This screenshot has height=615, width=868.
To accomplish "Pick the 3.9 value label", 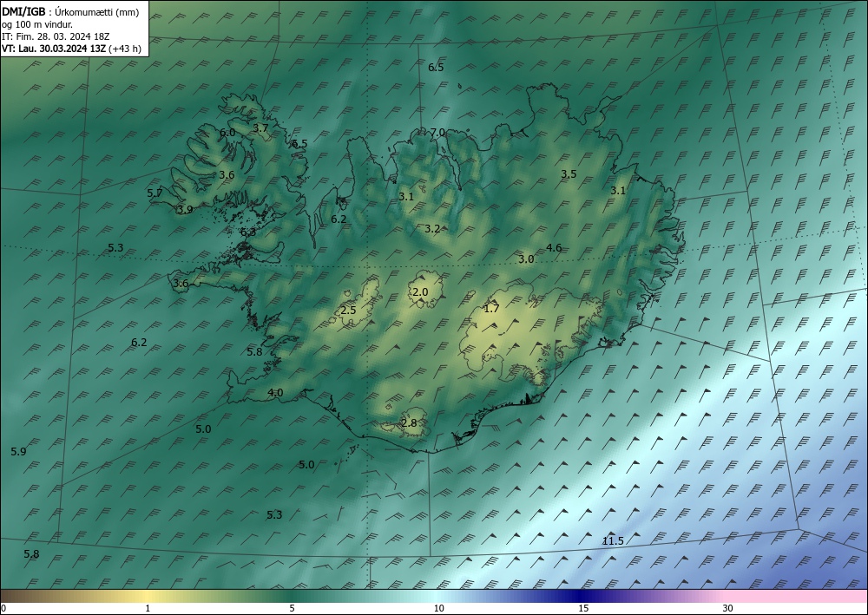I will [185, 210].
